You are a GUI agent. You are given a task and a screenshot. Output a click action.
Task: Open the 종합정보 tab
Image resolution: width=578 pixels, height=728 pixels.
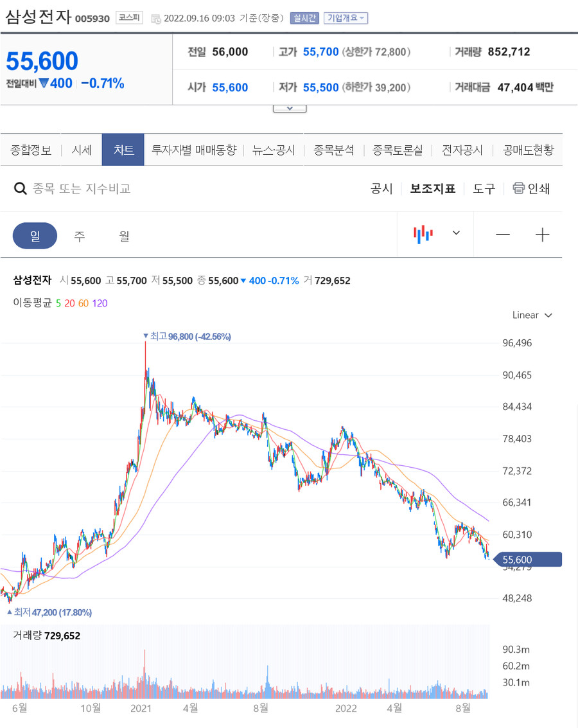point(31,150)
